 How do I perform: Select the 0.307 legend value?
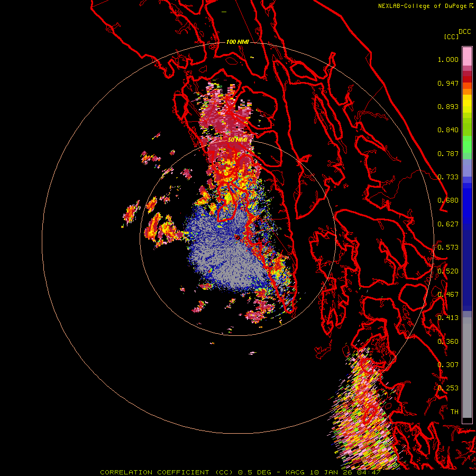pyautogui.click(x=448, y=365)
